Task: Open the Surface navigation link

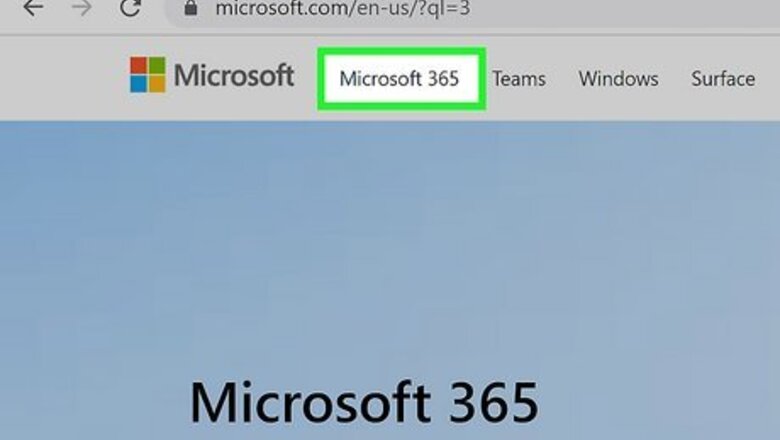Action: point(723,79)
